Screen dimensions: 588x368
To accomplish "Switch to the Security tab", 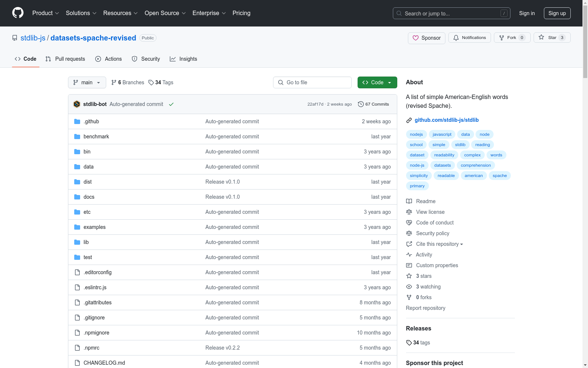I will click(x=146, y=59).
